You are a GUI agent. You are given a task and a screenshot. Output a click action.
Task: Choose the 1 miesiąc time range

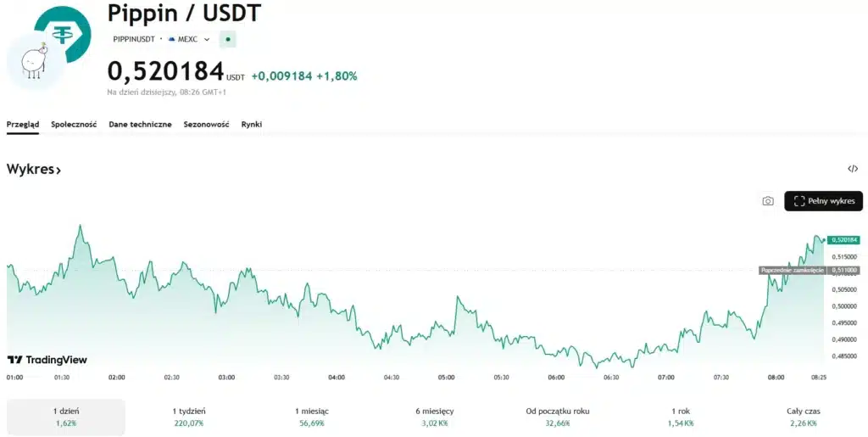pyautogui.click(x=312, y=417)
